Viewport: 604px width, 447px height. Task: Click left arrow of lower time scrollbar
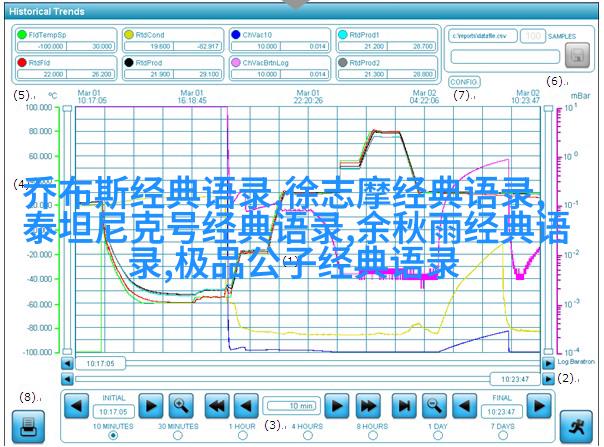coord(67,379)
